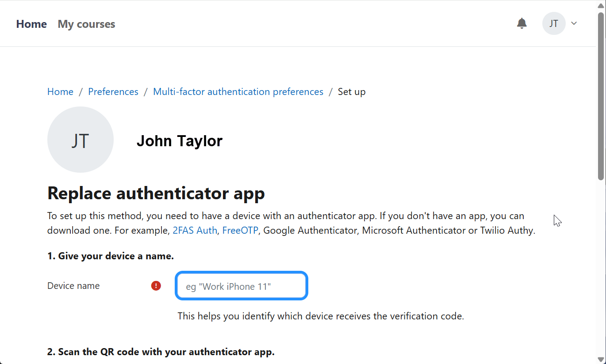Open the 2FAS Auth download link
606x364 pixels.
195,231
